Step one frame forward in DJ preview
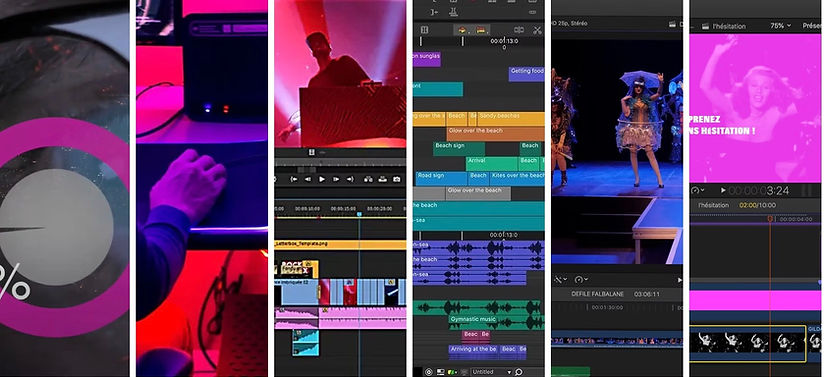 [x=336, y=179]
